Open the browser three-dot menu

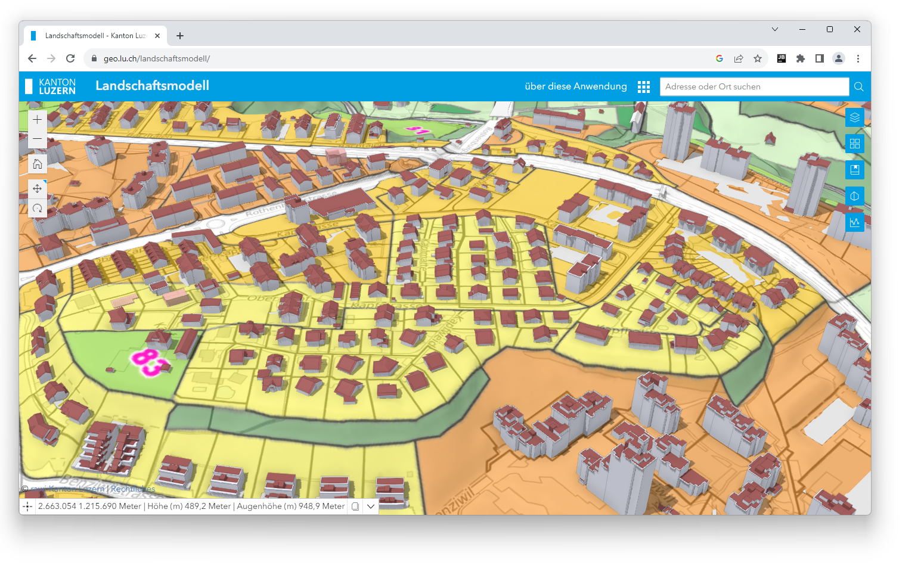click(858, 58)
